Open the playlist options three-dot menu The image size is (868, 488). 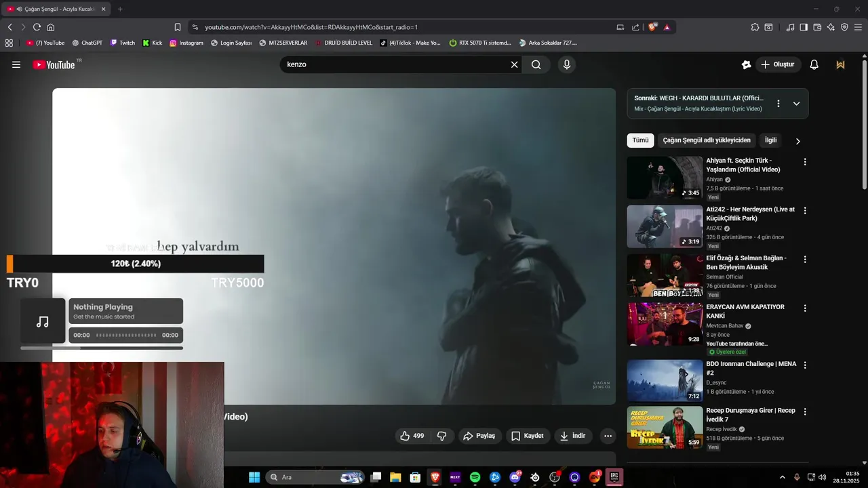[778, 104]
